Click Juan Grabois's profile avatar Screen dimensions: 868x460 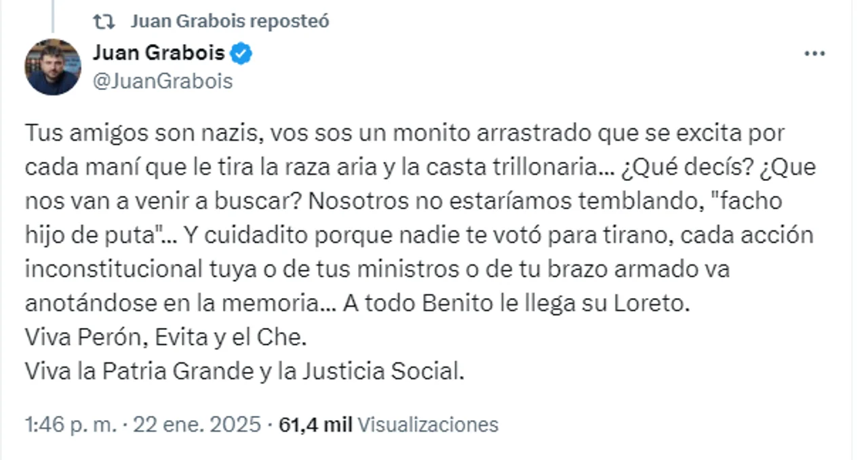click(53, 66)
